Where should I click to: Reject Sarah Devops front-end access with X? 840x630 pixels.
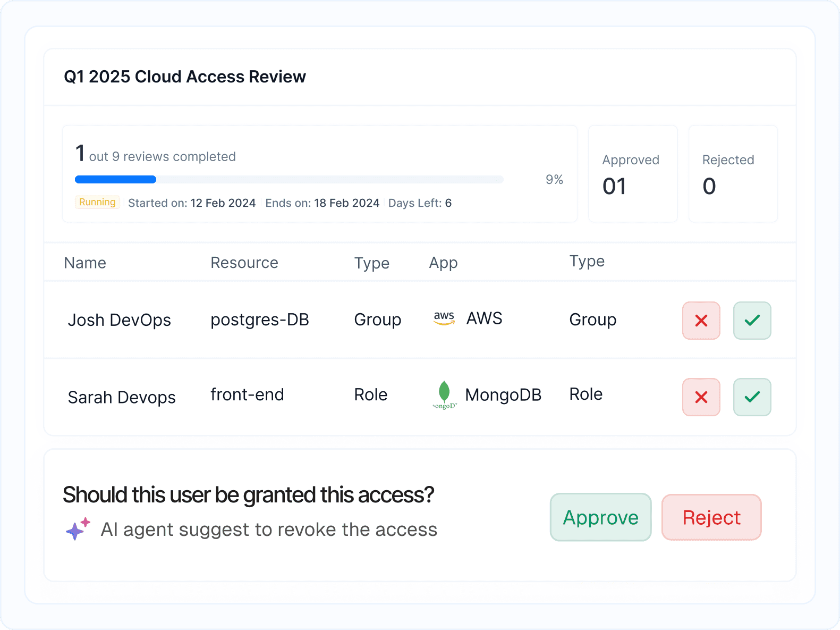pos(701,397)
